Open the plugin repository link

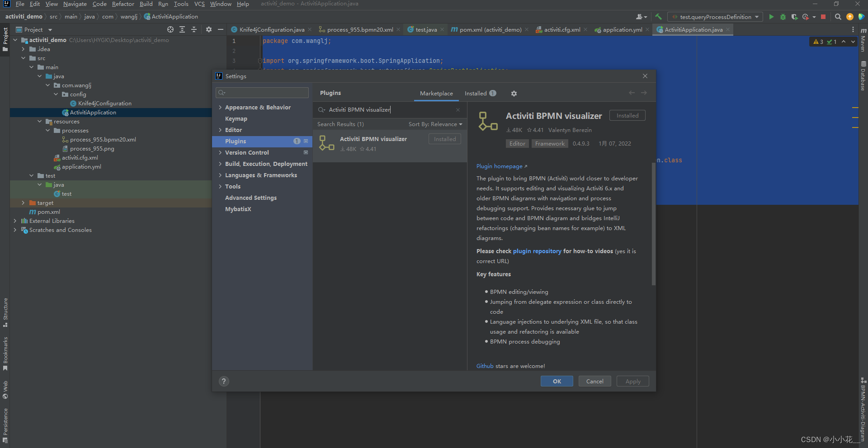(537, 251)
